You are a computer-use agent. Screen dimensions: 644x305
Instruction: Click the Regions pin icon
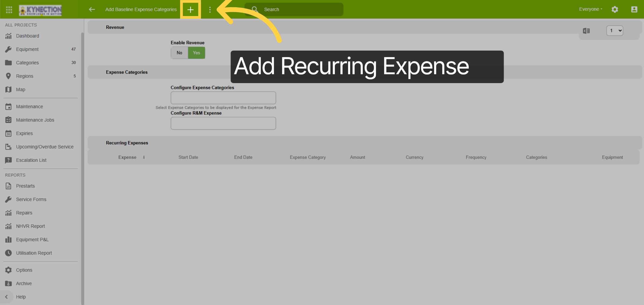point(8,76)
